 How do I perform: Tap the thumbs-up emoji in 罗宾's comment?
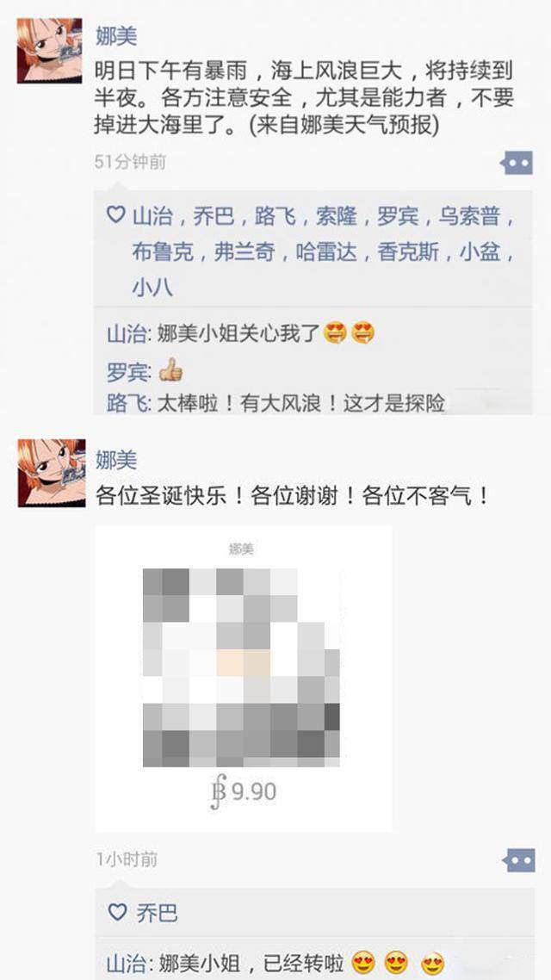[x=170, y=370]
